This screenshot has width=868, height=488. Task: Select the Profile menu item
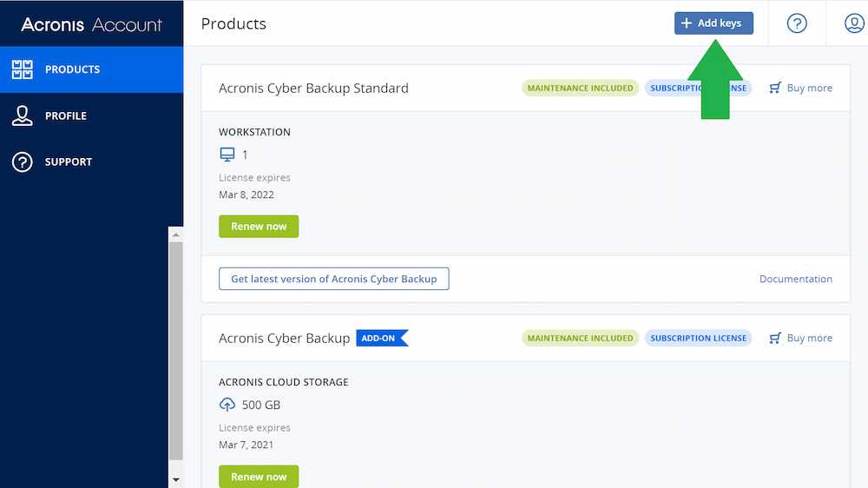pos(66,115)
